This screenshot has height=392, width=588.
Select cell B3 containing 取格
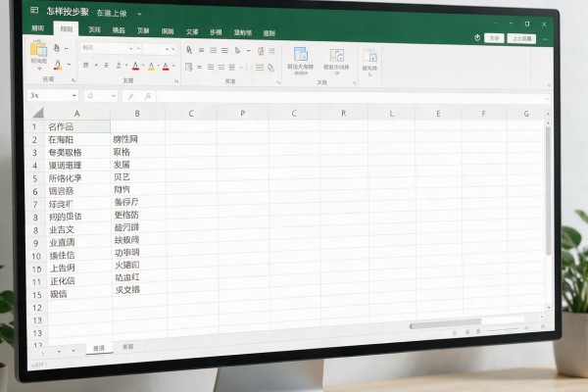tap(137, 152)
